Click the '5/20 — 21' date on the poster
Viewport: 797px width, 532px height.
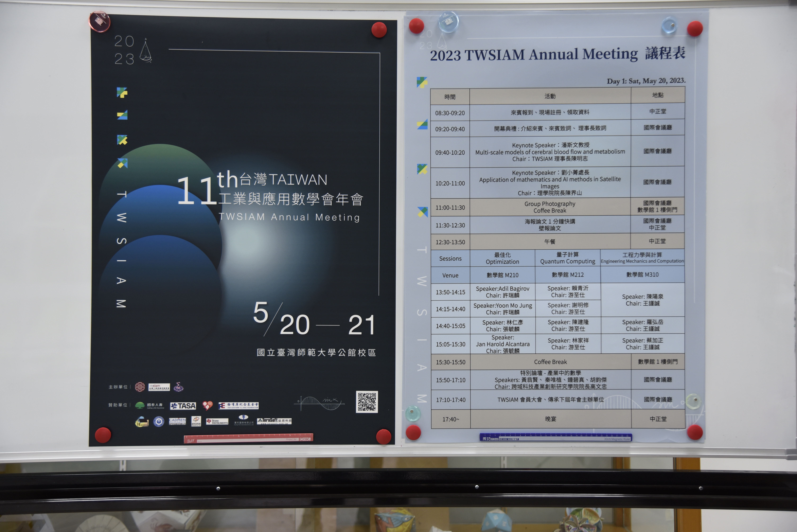(x=314, y=319)
